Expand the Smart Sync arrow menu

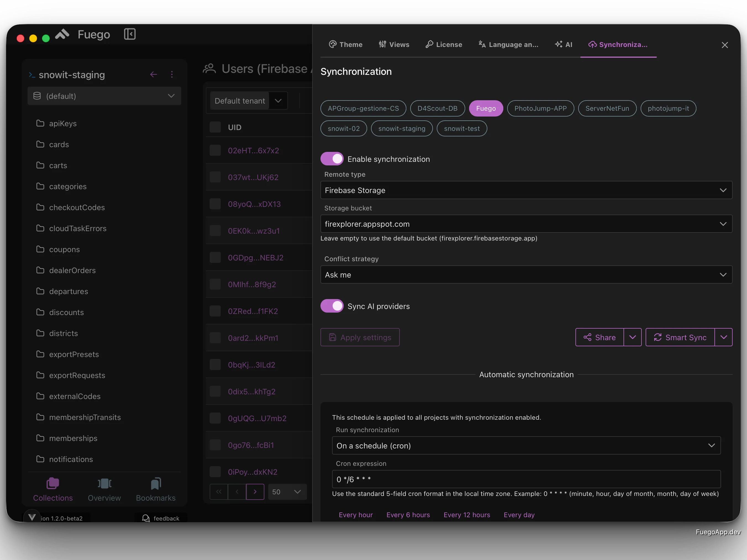(x=724, y=337)
